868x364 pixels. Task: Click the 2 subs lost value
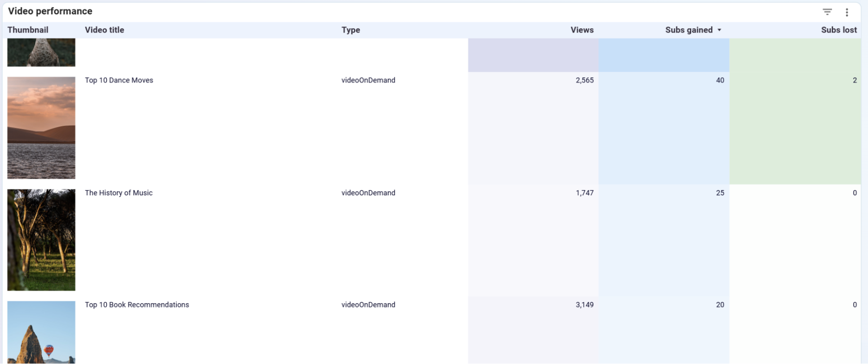click(x=855, y=80)
